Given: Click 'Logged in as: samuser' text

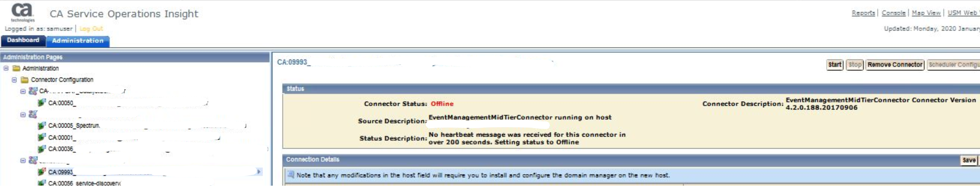Looking at the screenshot, I should point(38,29).
